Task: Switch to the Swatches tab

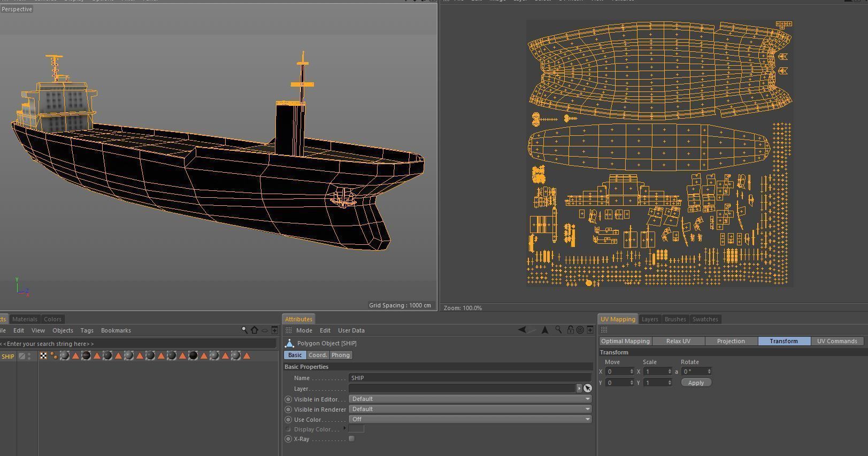Action: pos(705,319)
